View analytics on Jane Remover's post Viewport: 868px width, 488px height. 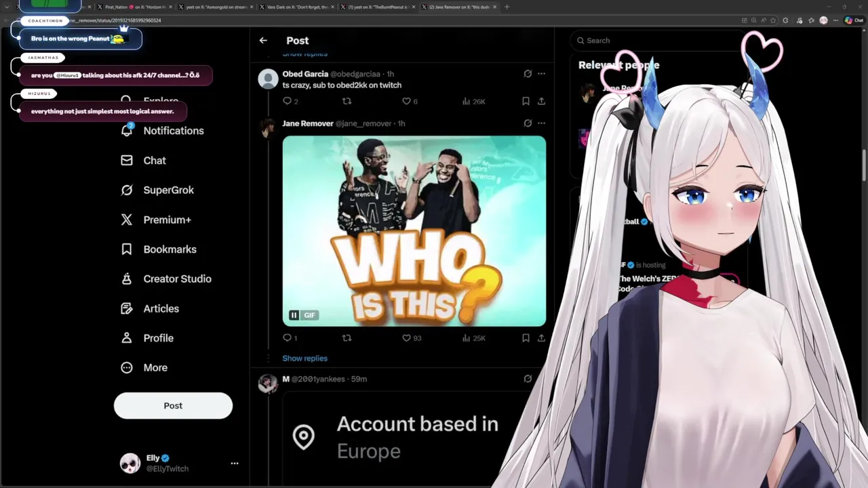(x=473, y=338)
